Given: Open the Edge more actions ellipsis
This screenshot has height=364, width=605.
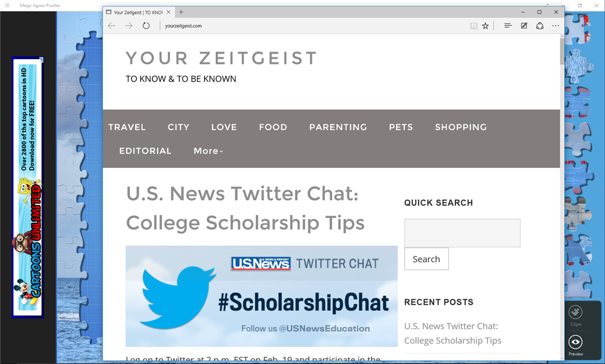Looking at the screenshot, I should point(555,26).
